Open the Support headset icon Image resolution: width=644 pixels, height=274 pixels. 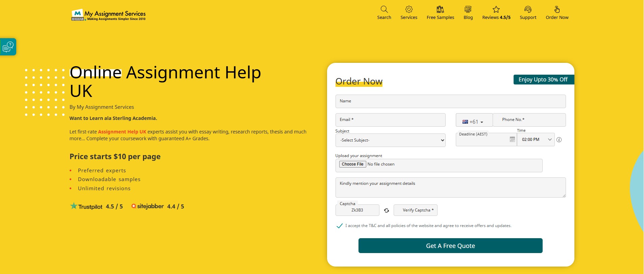click(528, 9)
